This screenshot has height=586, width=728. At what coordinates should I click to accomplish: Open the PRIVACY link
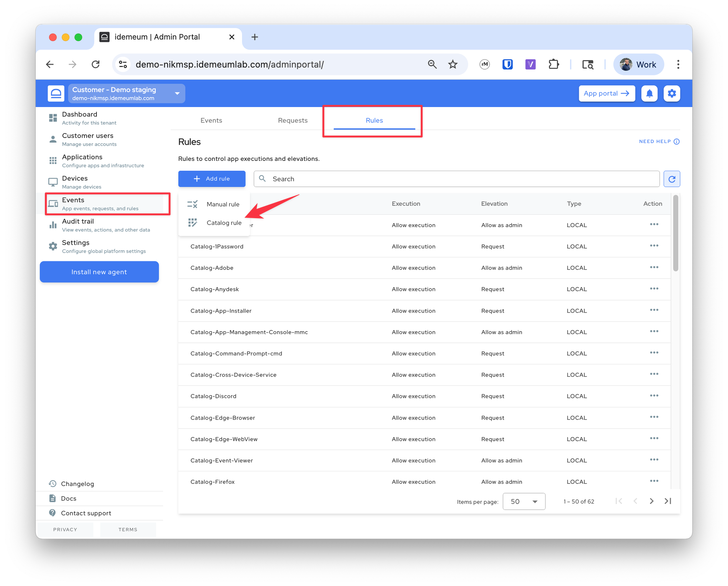(65, 530)
